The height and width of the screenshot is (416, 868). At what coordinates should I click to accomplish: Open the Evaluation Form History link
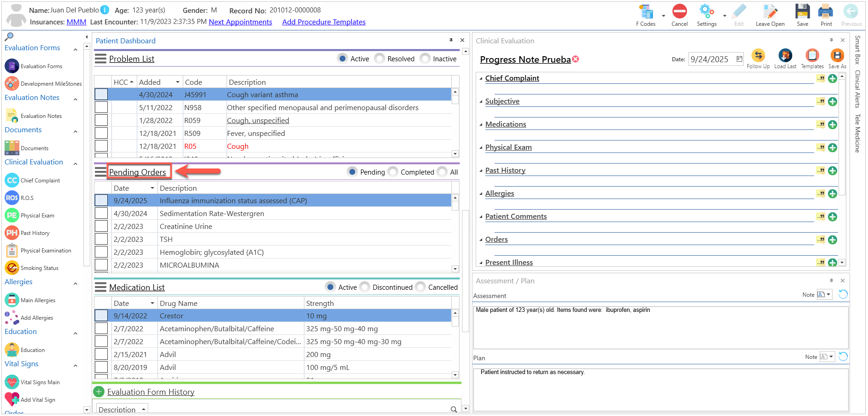point(151,392)
